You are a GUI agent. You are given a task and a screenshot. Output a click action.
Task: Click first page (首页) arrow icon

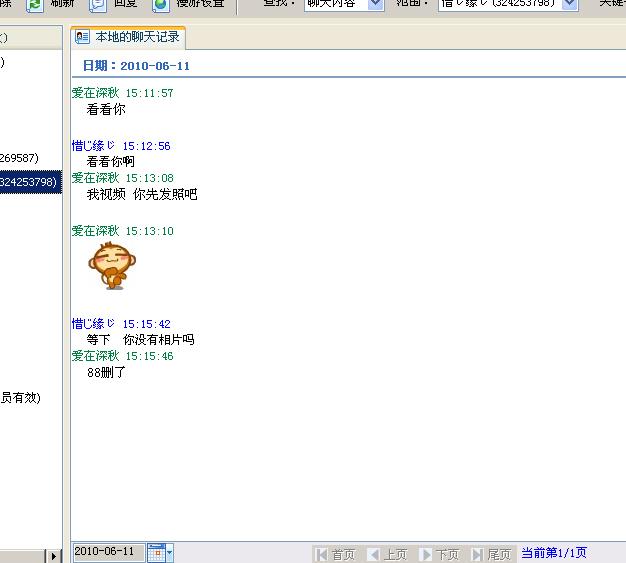tap(321, 554)
